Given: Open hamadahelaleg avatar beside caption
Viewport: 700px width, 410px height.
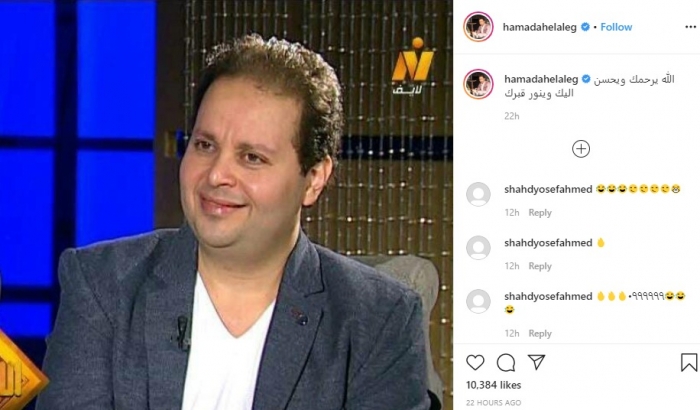Looking at the screenshot, I should pyautogui.click(x=478, y=84).
